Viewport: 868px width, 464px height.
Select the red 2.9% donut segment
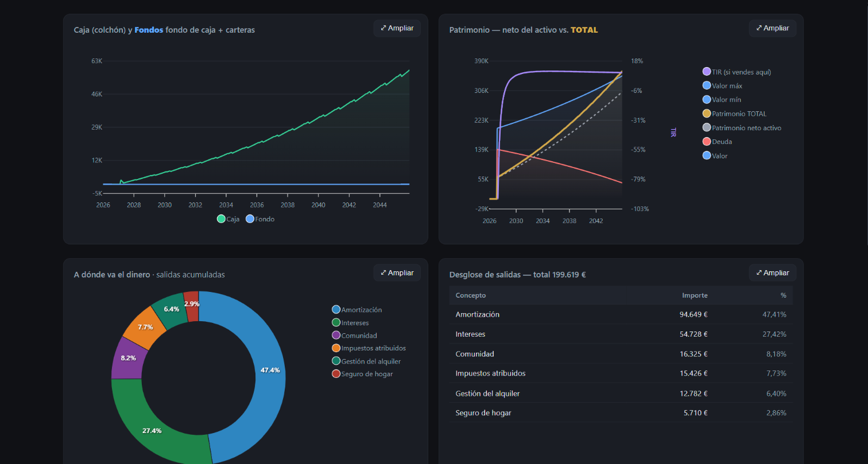192,303
